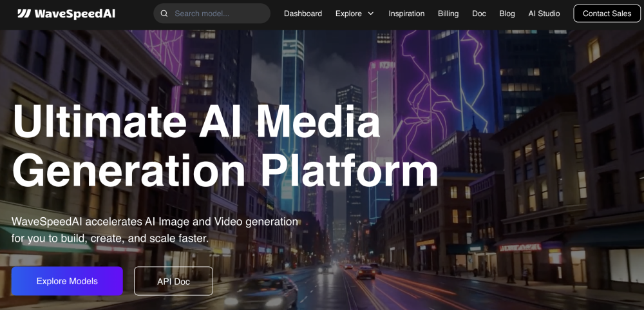This screenshot has height=310, width=644.
Task: Click the blue Explore Models button
Action: (67, 281)
